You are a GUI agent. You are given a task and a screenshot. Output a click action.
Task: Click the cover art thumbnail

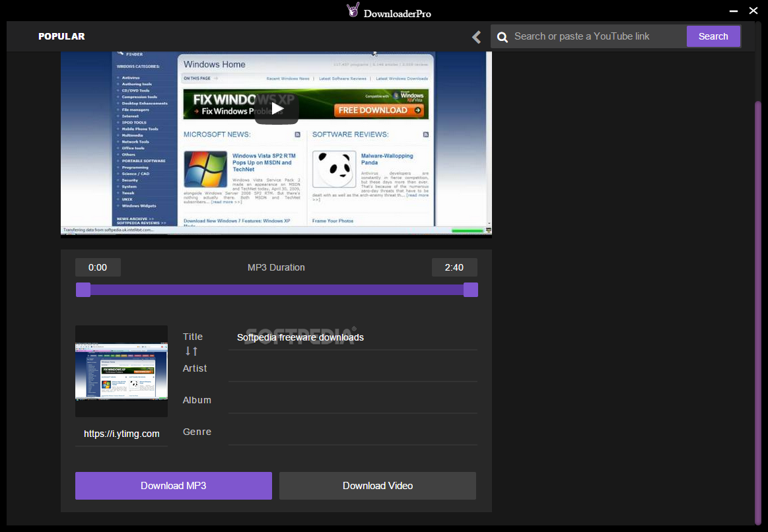122,372
